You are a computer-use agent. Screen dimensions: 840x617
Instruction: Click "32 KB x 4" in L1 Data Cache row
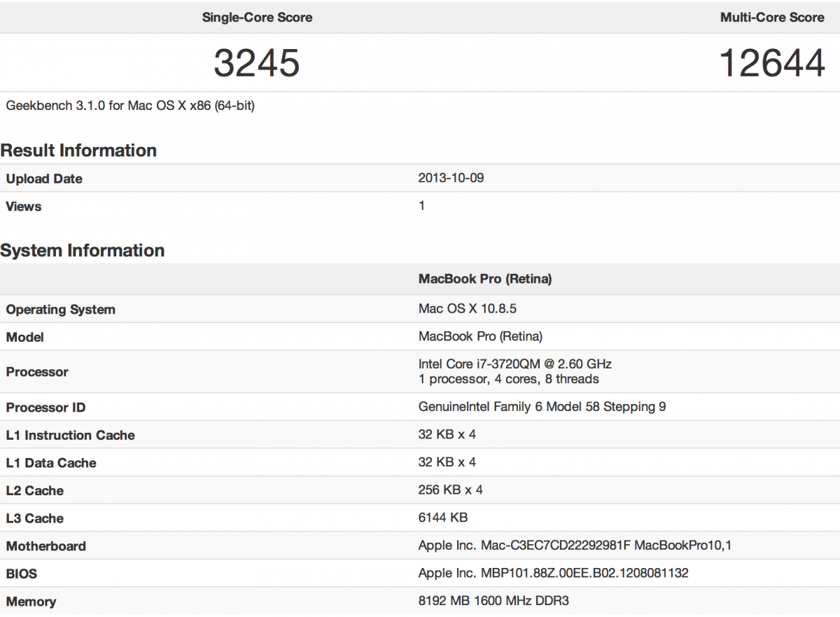coord(447,462)
